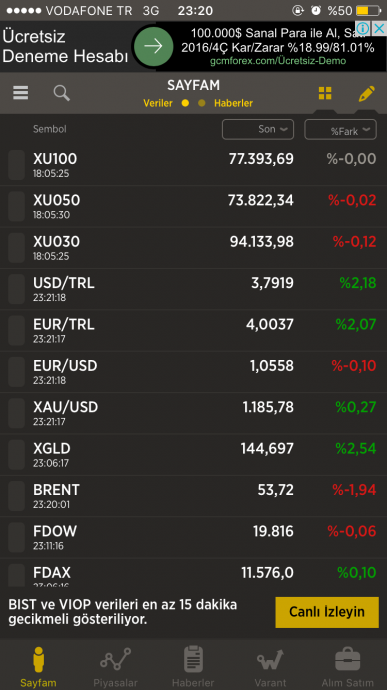Switch to grid view icon

tap(325, 93)
